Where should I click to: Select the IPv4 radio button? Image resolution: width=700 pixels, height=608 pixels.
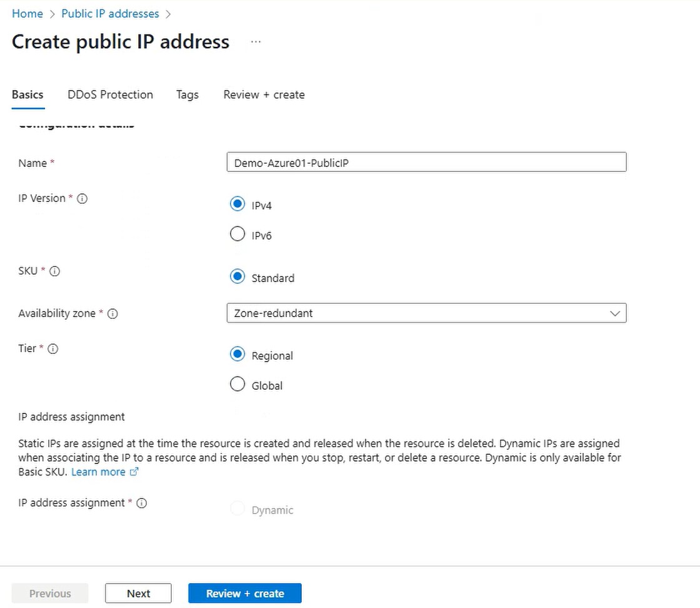[237, 204]
